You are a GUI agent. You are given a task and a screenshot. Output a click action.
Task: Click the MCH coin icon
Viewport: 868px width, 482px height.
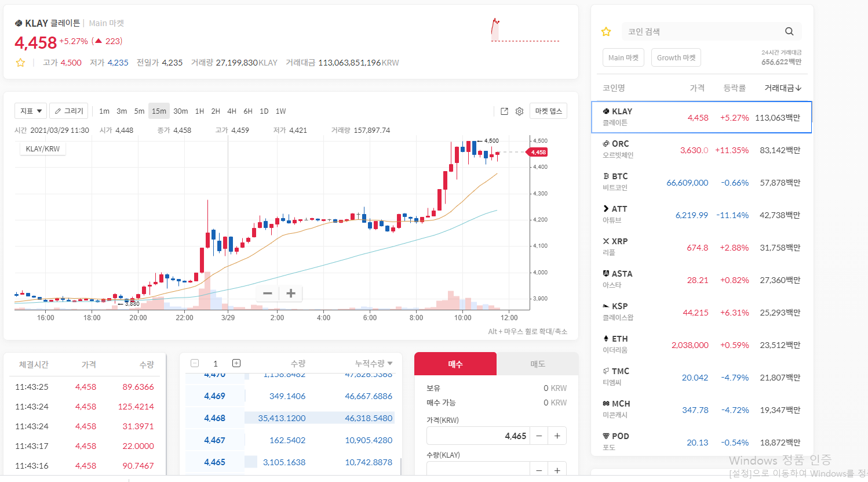pyautogui.click(x=606, y=403)
